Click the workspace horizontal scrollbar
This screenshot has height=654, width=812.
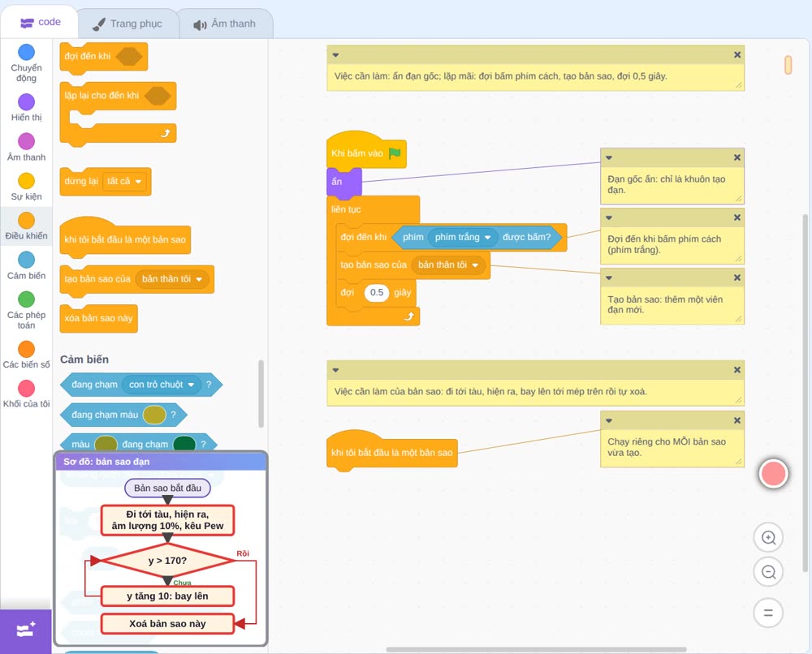(x=536, y=649)
